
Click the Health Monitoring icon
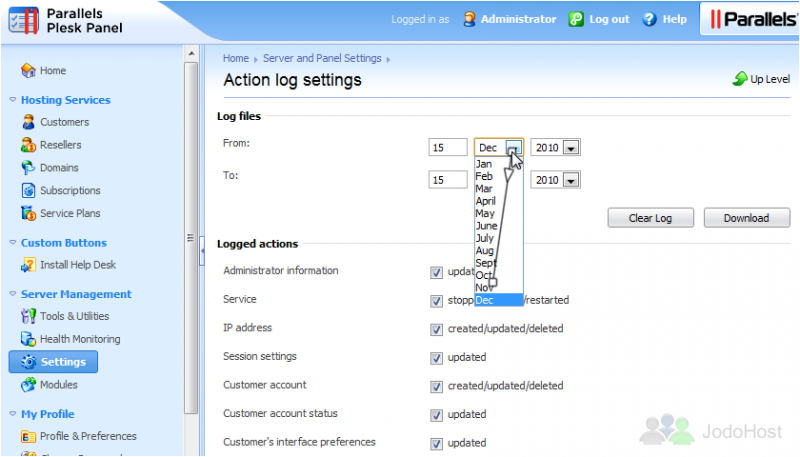[28, 339]
